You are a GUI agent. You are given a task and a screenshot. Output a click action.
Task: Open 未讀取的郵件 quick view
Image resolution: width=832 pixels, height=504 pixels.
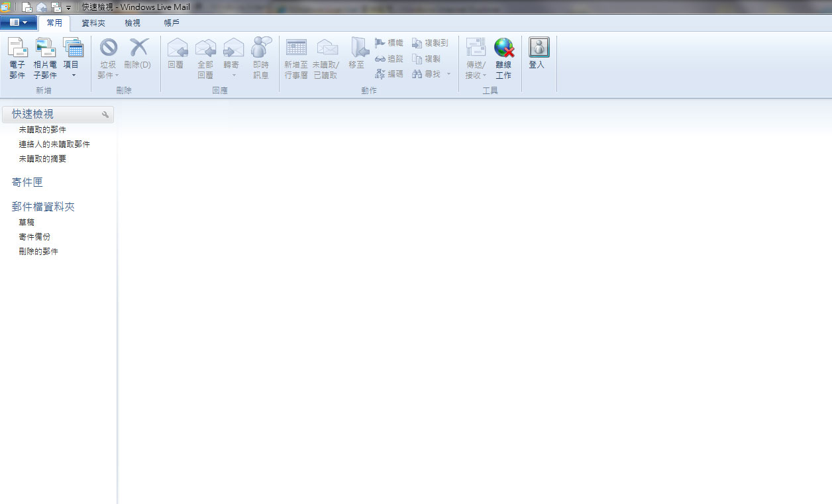[42, 130]
